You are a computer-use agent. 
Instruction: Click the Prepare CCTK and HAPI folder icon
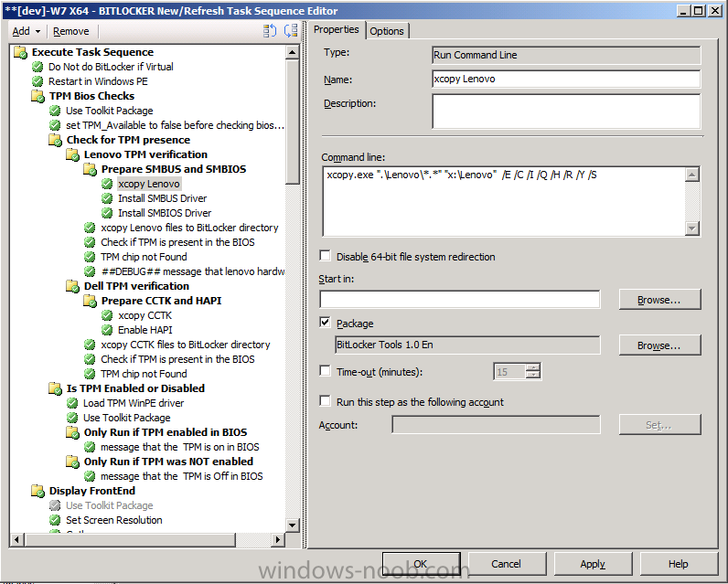[90, 301]
